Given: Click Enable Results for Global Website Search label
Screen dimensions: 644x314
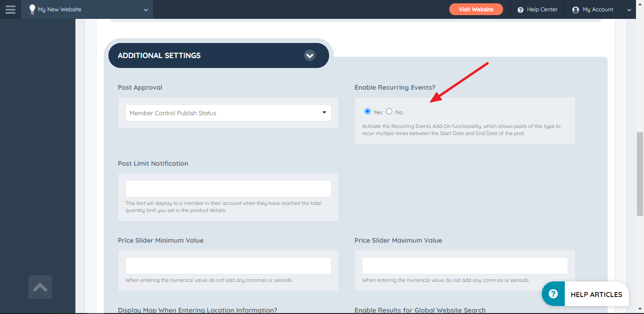Looking at the screenshot, I should [x=420, y=310].
